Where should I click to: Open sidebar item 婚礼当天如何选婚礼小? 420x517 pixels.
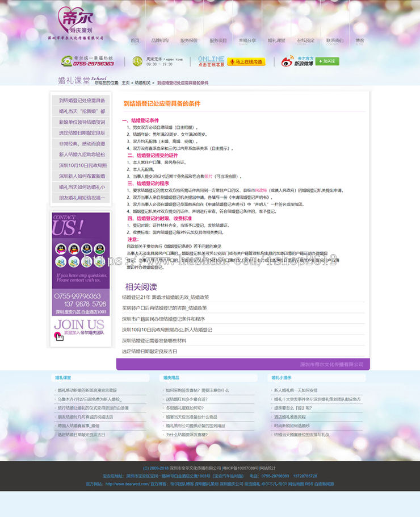point(81,187)
